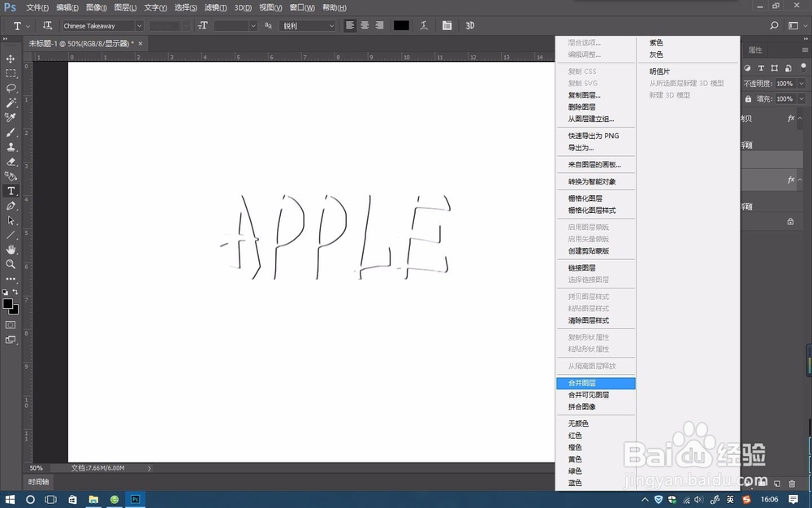Open the Chinese Takeaway font dropdown
812x508 pixels.
(140, 25)
